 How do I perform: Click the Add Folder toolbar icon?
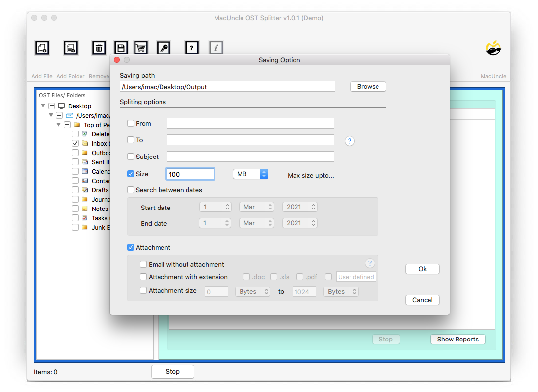tap(71, 48)
